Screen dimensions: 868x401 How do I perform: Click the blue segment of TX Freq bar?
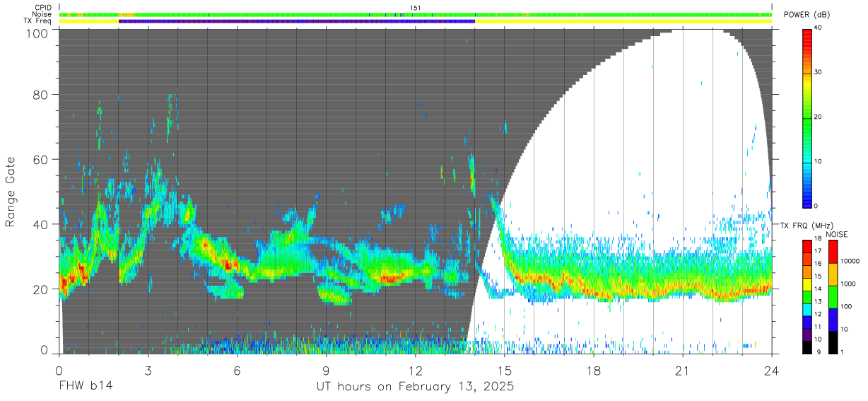pos(297,21)
